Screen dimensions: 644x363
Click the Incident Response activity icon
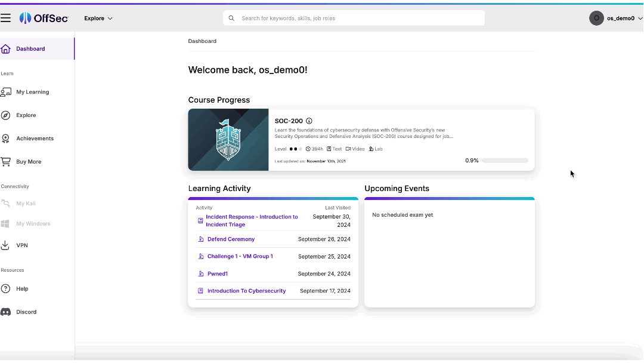(x=200, y=221)
